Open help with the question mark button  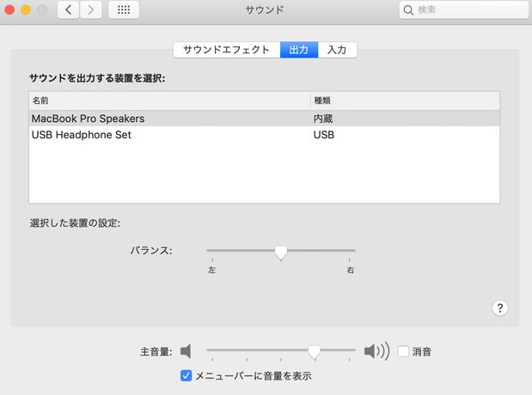[499, 308]
